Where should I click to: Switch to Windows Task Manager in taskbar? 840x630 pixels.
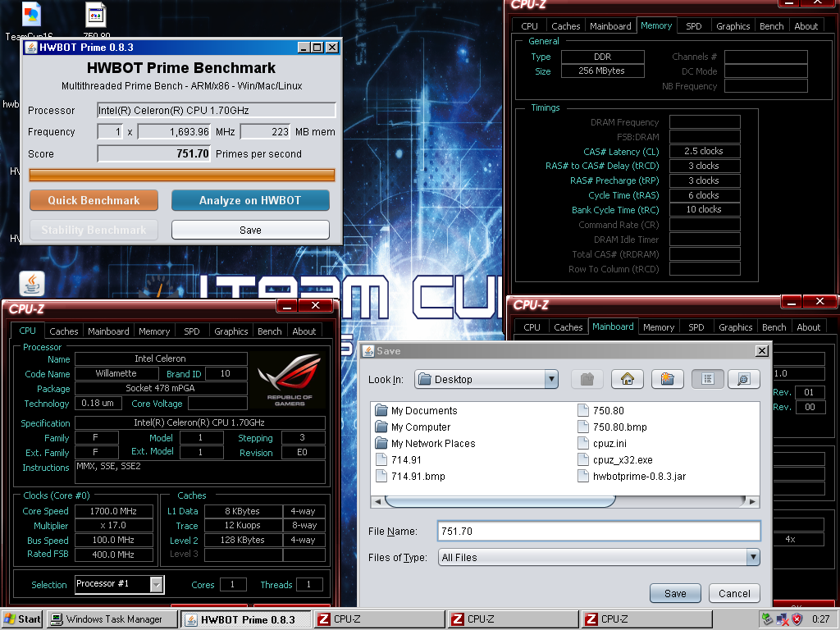pos(112,619)
